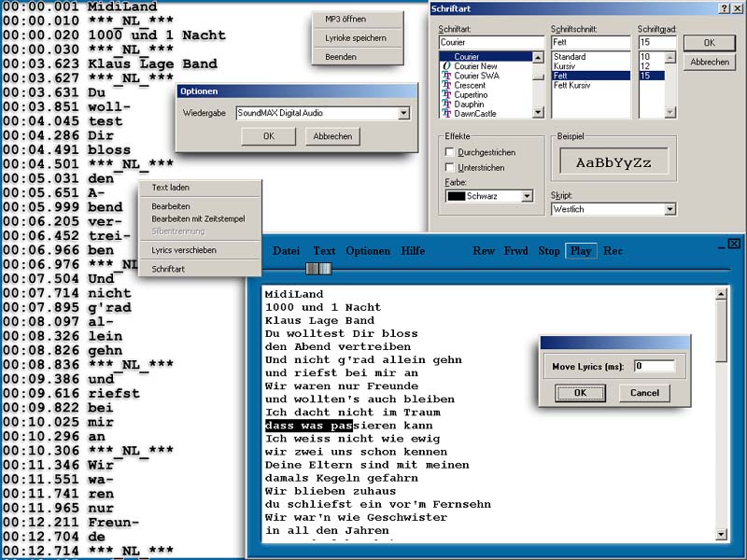Click the playback position slider handle
This screenshot has height=560, width=747.
(319, 269)
